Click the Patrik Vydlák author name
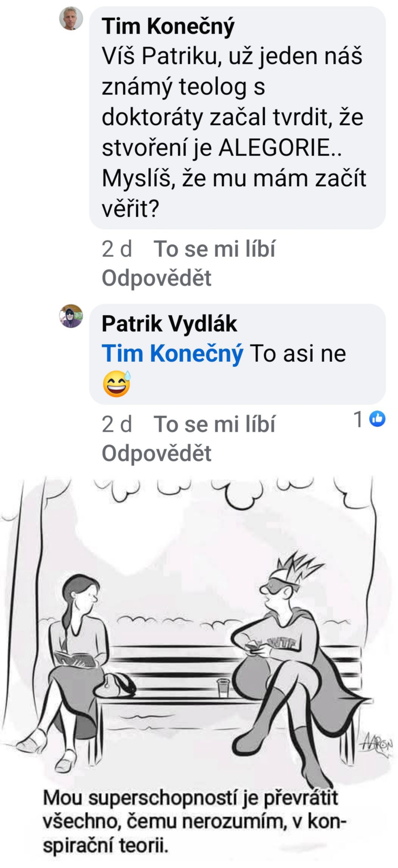Image resolution: width=398 pixels, height=868 pixels. 169,324
